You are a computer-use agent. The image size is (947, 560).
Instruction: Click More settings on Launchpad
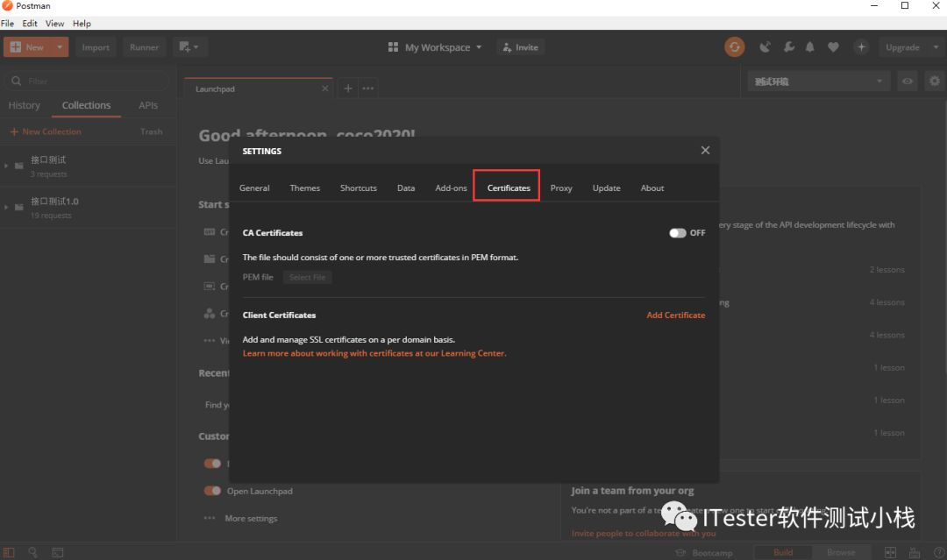click(252, 518)
